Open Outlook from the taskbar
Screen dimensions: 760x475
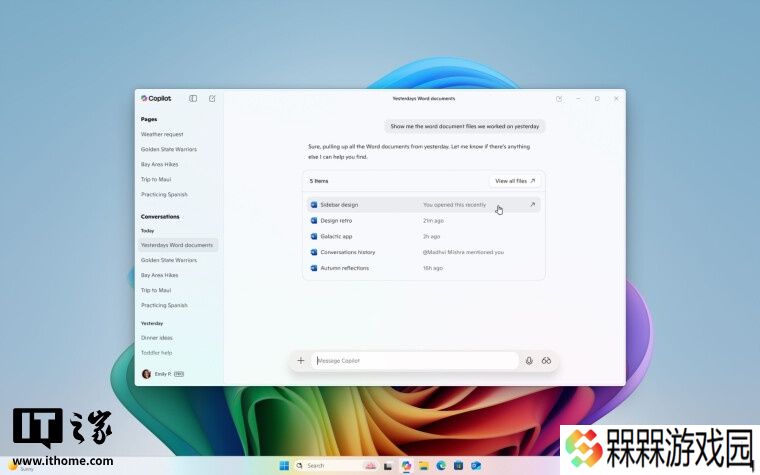[476, 466]
